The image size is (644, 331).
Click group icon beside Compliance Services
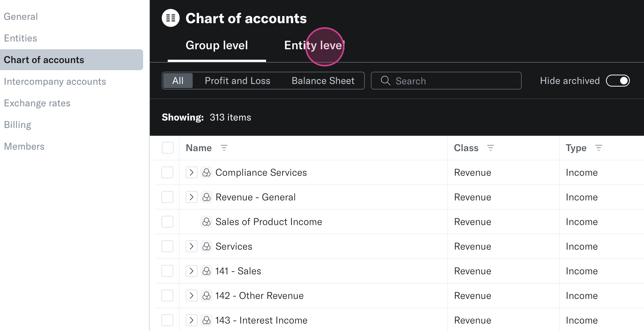click(206, 172)
